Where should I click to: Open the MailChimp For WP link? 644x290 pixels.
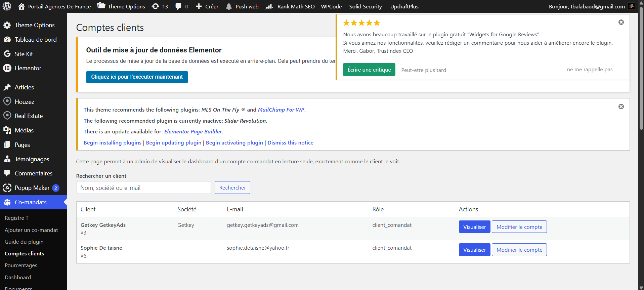click(x=281, y=110)
